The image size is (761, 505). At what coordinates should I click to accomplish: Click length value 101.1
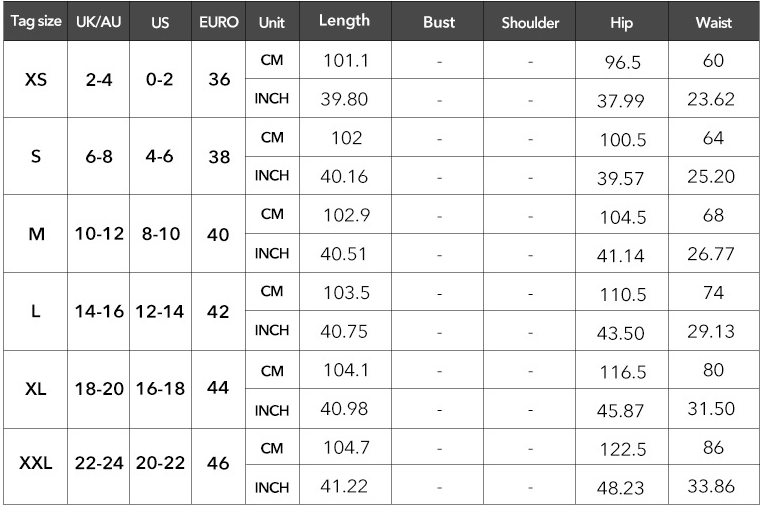tap(346, 60)
